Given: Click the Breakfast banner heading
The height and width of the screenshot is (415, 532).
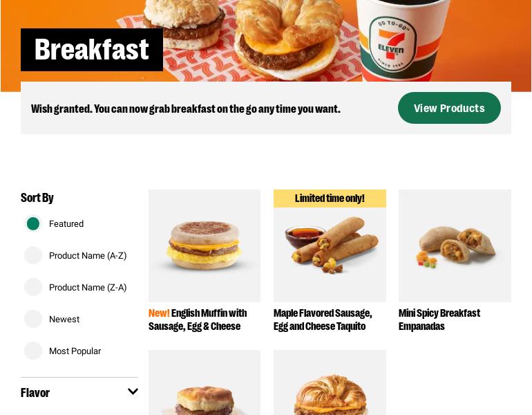Looking at the screenshot, I should pyautogui.click(x=92, y=50).
